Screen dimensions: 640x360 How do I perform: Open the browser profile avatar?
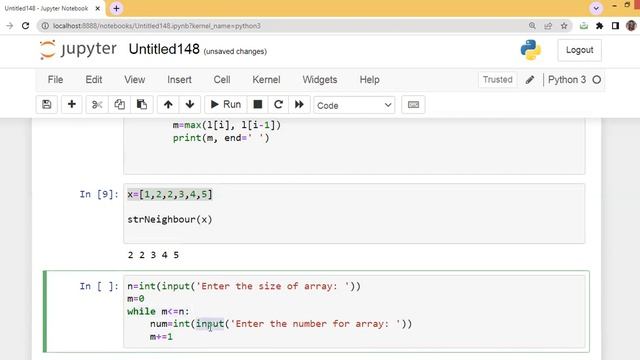point(631,26)
